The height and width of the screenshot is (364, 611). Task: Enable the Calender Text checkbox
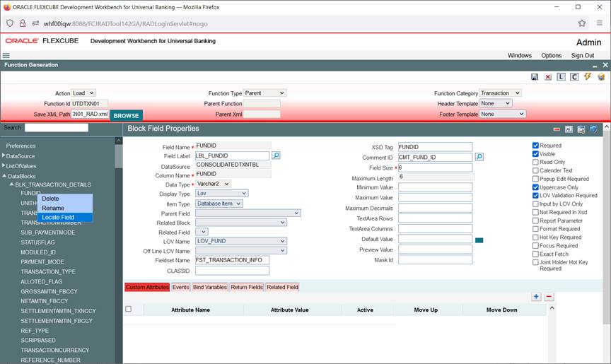tap(535, 170)
